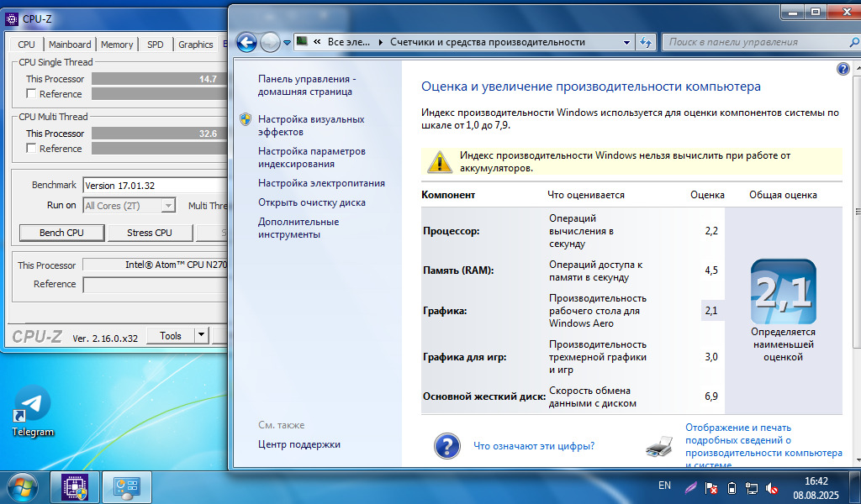Click the empty Reference processor field in CPU-Z
The image size is (861, 504).
pos(155,284)
